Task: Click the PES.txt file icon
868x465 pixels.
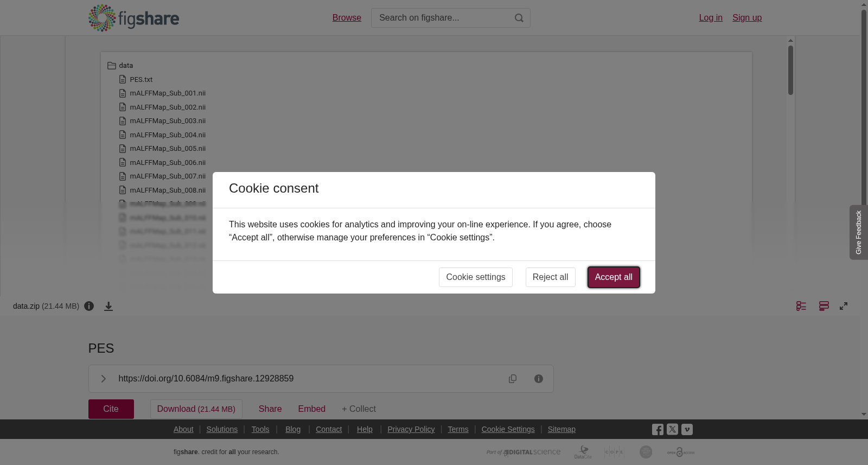Action: click(123, 79)
